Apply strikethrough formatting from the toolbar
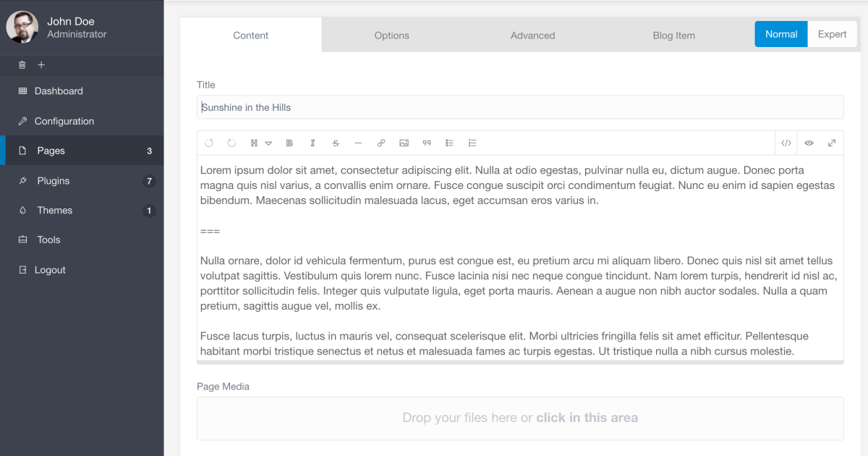The height and width of the screenshot is (456, 868). (x=336, y=143)
